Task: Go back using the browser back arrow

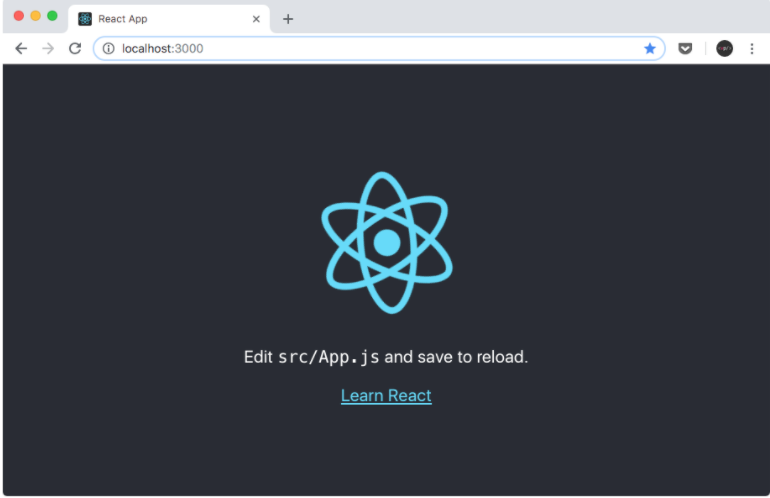Action: (x=21, y=48)
